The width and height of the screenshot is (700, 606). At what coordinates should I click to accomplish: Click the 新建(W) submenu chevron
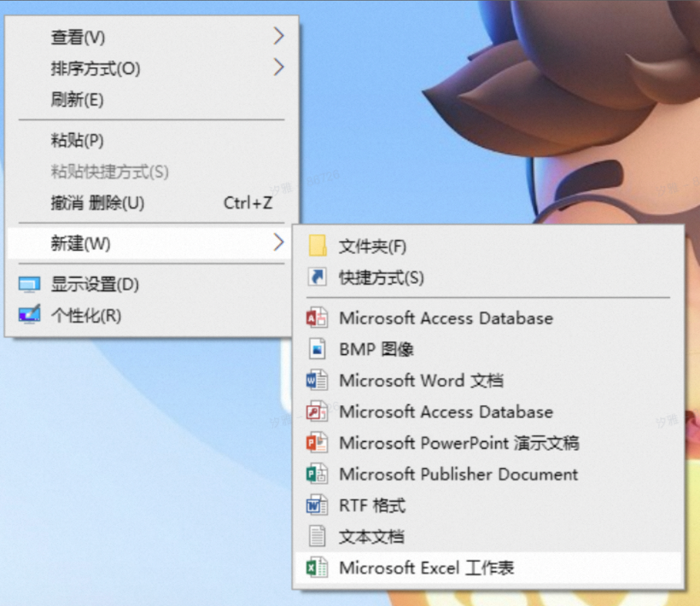[x=279, y=243]
